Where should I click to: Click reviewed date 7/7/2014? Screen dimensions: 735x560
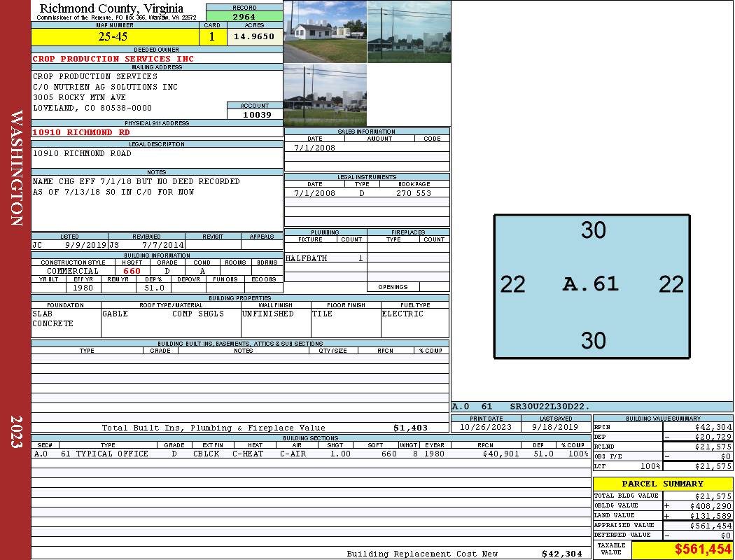click(x=163, y=245)
